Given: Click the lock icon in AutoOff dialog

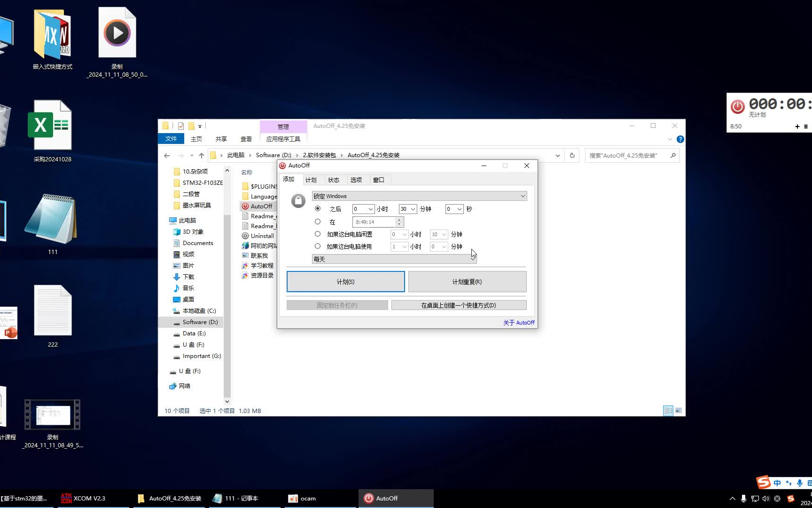Looking at the screenshot, I should pos(298,201).
